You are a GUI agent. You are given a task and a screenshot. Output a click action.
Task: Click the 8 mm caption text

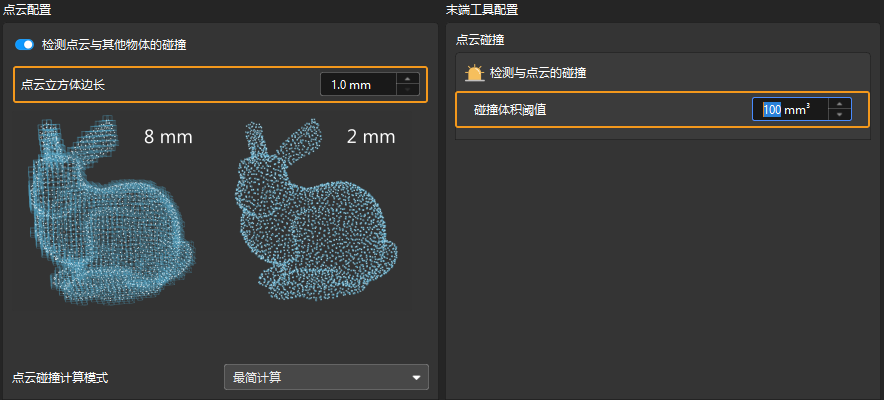[x=168, y=136]
